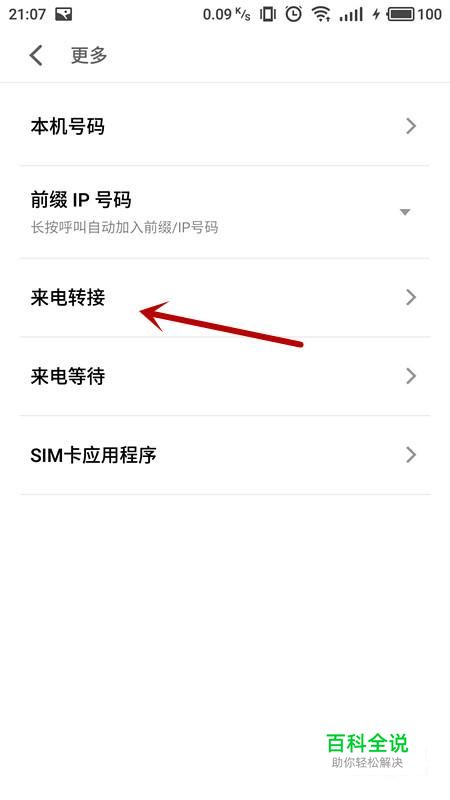Tap the cellular signal strength icon
The width and height of the screenshot is (450, 800).
[x=351, y=14]
